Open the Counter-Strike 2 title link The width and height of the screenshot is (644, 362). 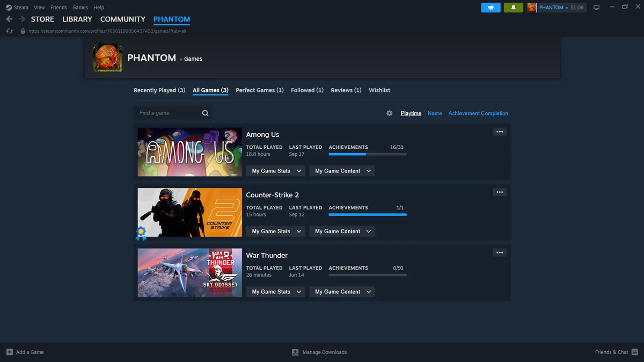coord(272,195)
